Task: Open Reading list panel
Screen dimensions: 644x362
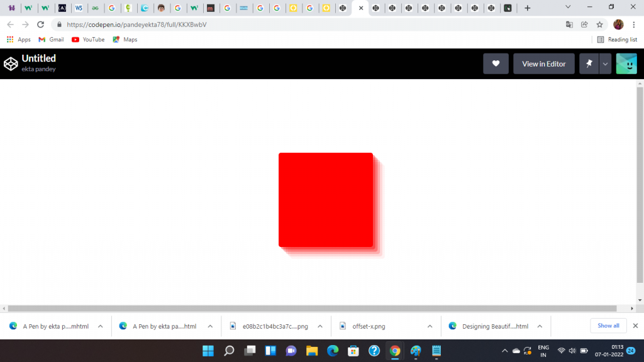Action: [616, 40]
